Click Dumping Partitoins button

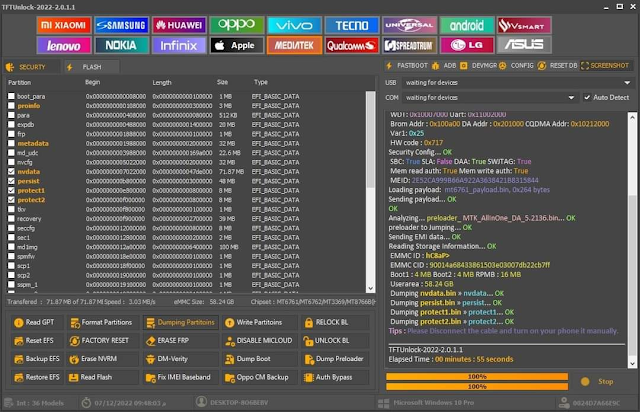click(181, 323)
